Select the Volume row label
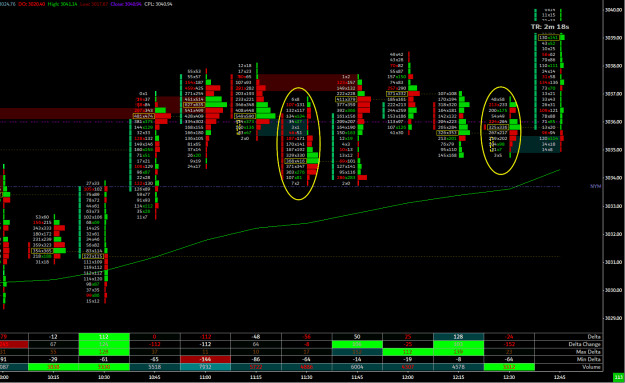This screenshot has width=625, height=383. (x=592, y=367)
